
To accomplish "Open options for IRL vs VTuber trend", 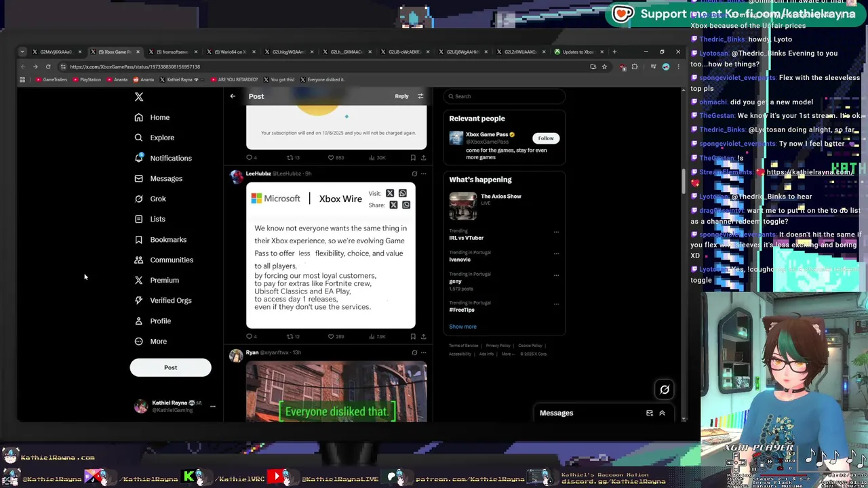I will (556, 232).
